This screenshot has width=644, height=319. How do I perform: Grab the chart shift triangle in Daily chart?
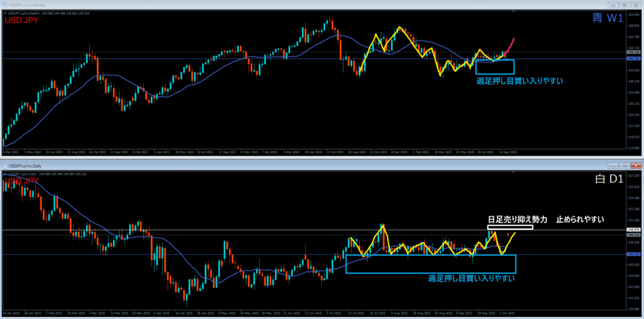click(513, 172)
